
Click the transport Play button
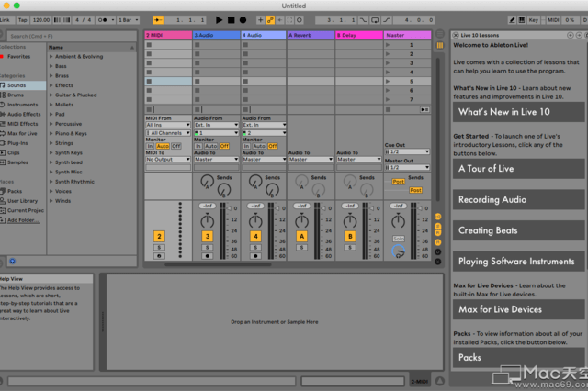219,20
